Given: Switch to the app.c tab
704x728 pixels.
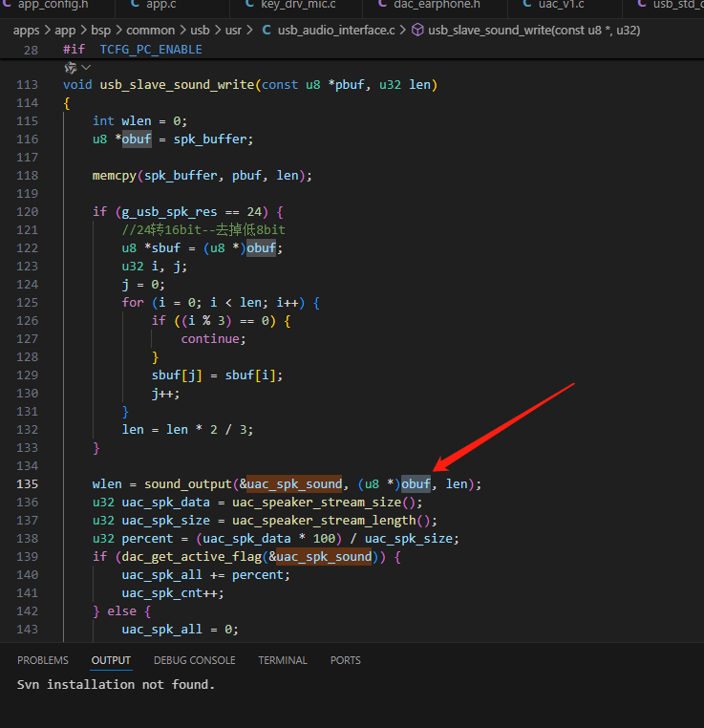Looking at the screenshot, I should (x=161, y=5).
